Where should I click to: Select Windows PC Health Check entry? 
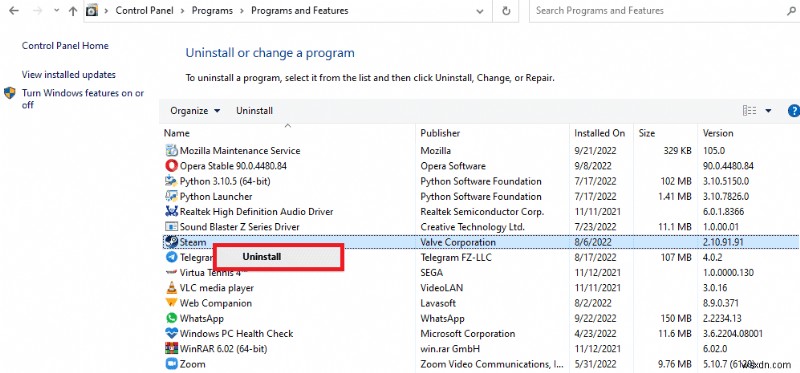coord(236,333)
